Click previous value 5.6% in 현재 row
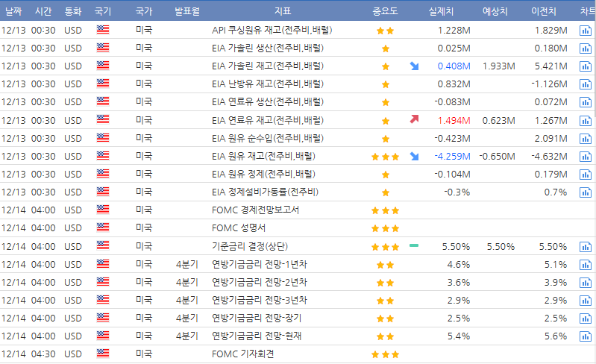Viewport: 596px width, 364px height. (556, 336)
